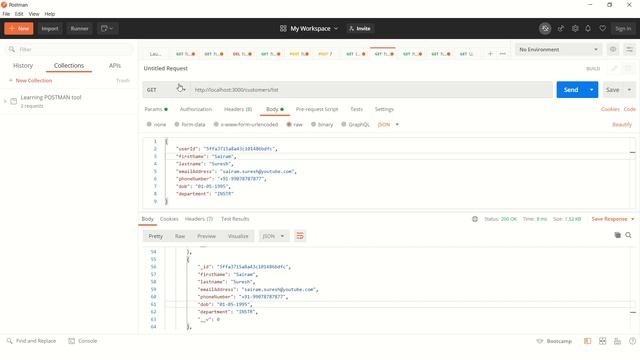Open the notifications bell
The width and height of the screenshot is (640, 360).
588,29
